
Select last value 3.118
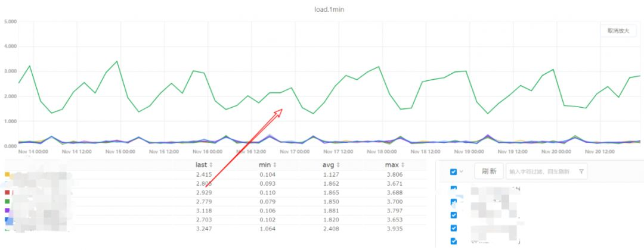click(204, 211)
